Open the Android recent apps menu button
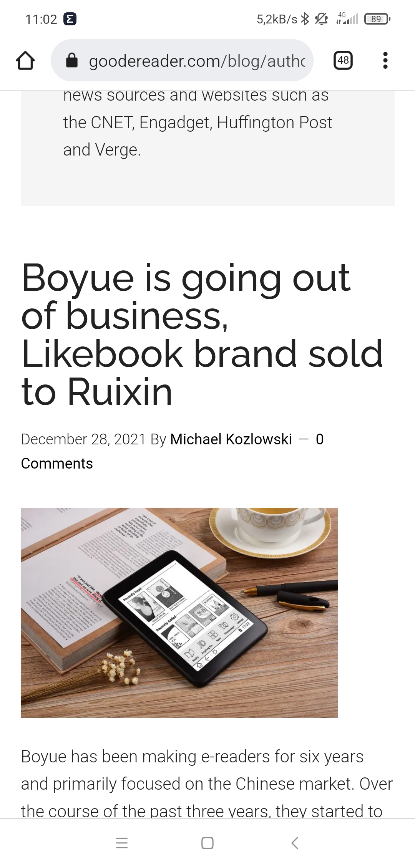Viewport: 415px width, 868px height. click(122, 843)
